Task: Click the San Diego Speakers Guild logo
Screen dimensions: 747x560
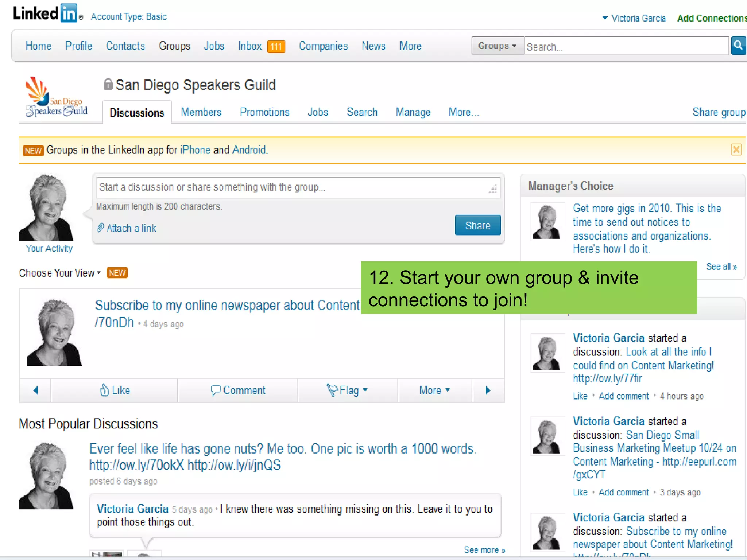Action: pyautogui.click(x=56, y=97)
